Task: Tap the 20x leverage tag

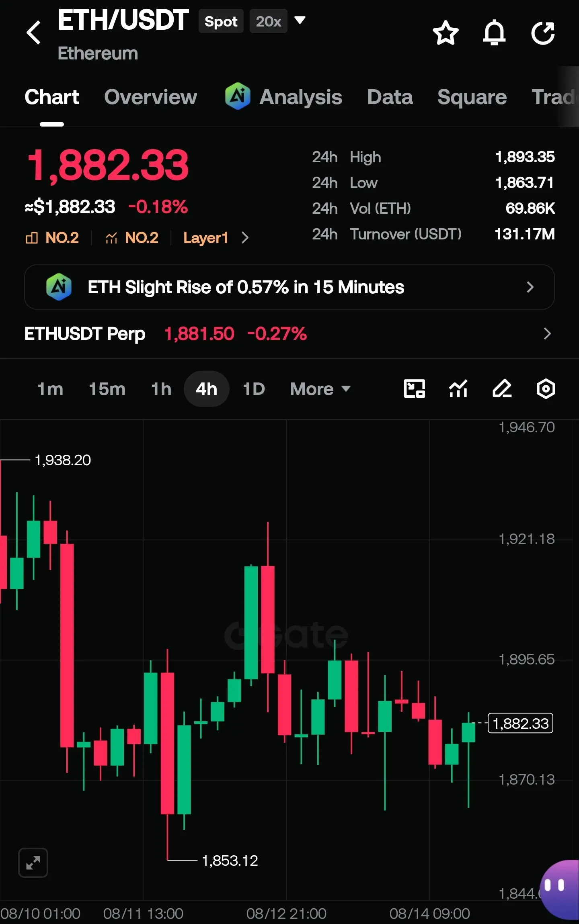Action: point(269,21)
